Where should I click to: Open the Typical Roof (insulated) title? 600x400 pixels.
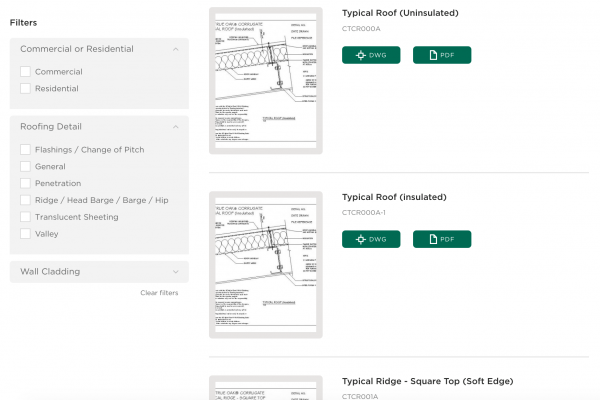pos(394,197)
